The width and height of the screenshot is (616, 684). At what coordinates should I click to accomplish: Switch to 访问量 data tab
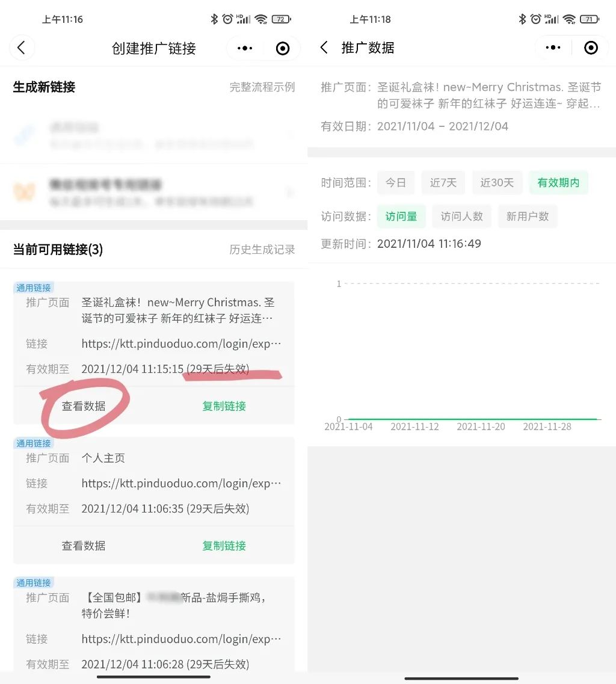pos(401,217)
